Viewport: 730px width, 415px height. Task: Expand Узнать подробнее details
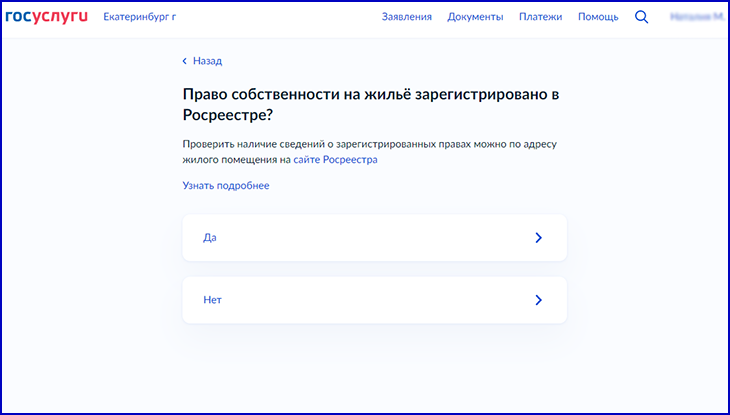coord(225,185)
